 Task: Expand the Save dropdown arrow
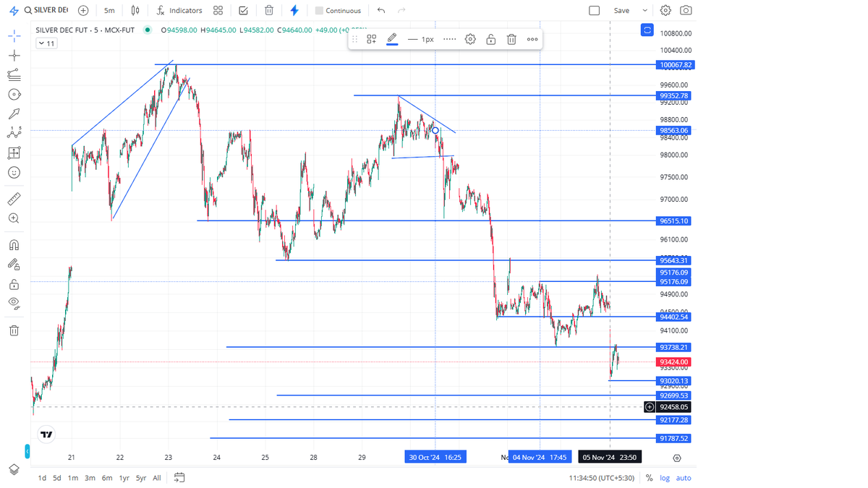644,11
